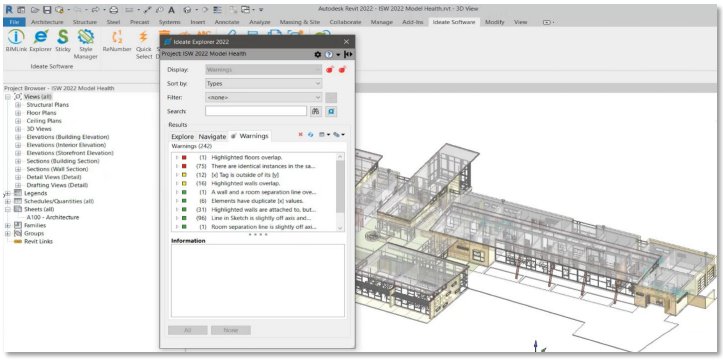Open the Filter <none> dropdown
This screenshot has width=723, height=361.
click(264, 97)
